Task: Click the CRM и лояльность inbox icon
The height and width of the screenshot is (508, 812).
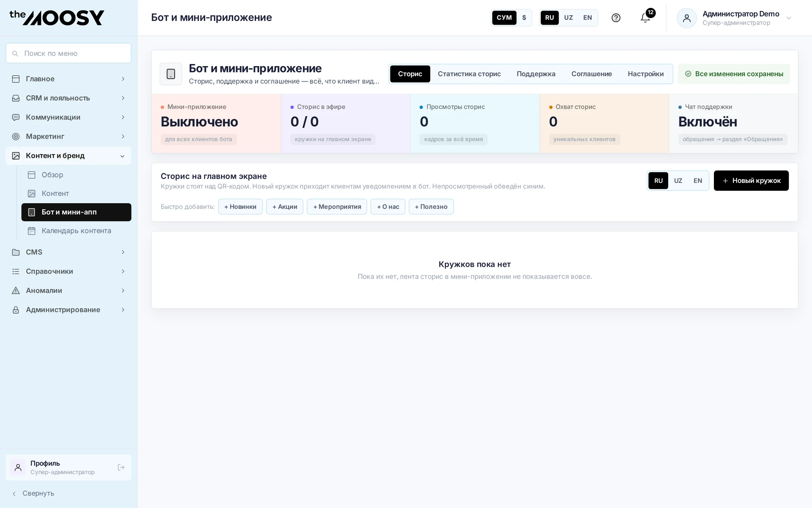Action: [x=16, y=98]
